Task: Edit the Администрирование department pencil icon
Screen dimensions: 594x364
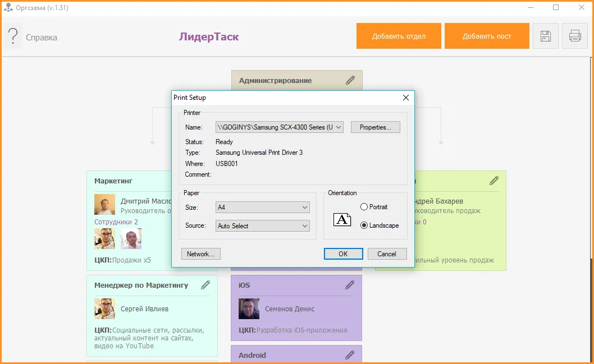Action: tap(350, 80)
